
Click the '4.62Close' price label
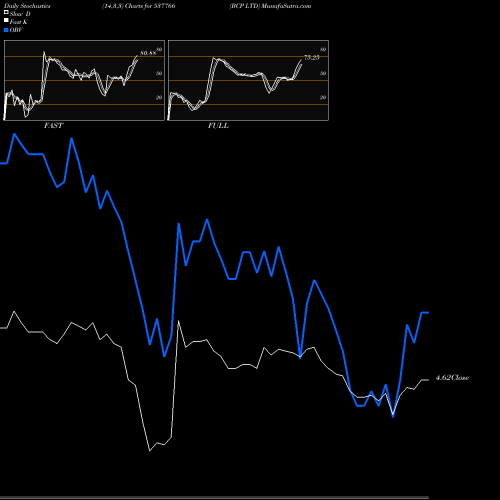tap(452, 378)
